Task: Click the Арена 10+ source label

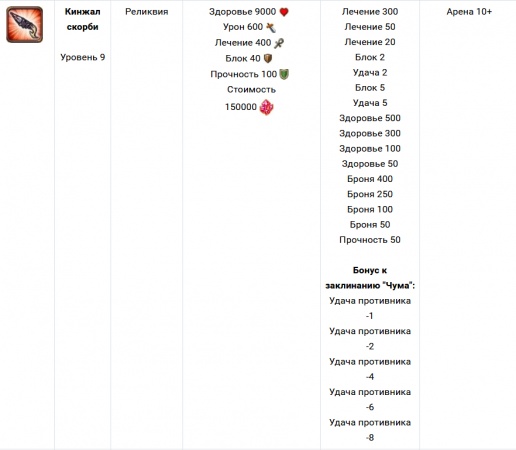Action: (469, 12)
